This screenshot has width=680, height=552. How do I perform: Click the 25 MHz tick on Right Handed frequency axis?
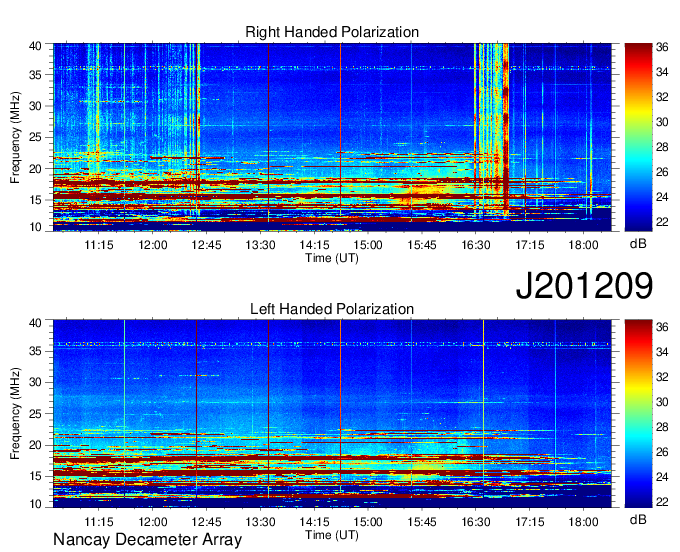point(35,137)
